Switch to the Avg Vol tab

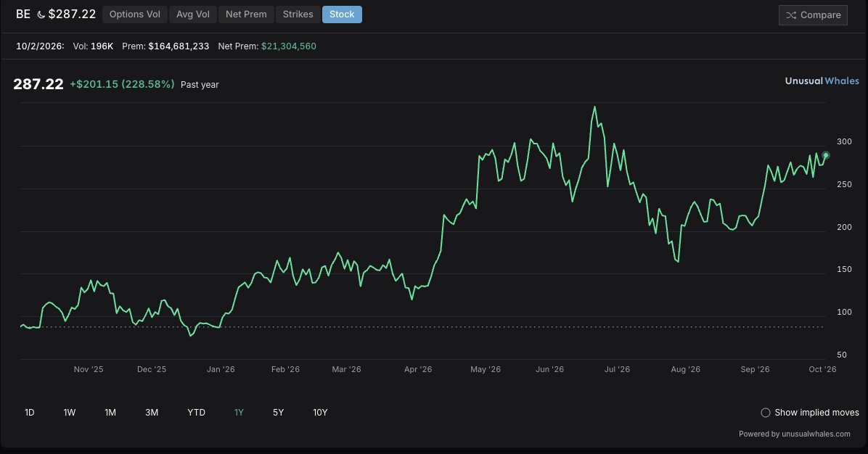192,15
